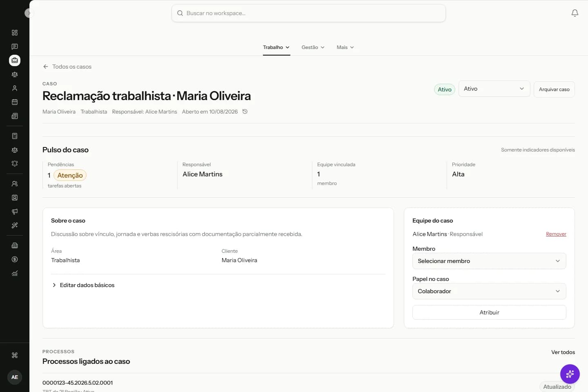Screen dimensions: 588x392
Task: Open the Colaborador role dropdown
Action: tap(489, 291)
